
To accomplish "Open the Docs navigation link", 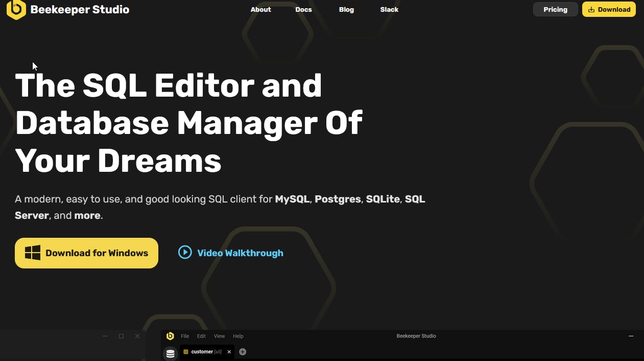I will tap(303, 9).
